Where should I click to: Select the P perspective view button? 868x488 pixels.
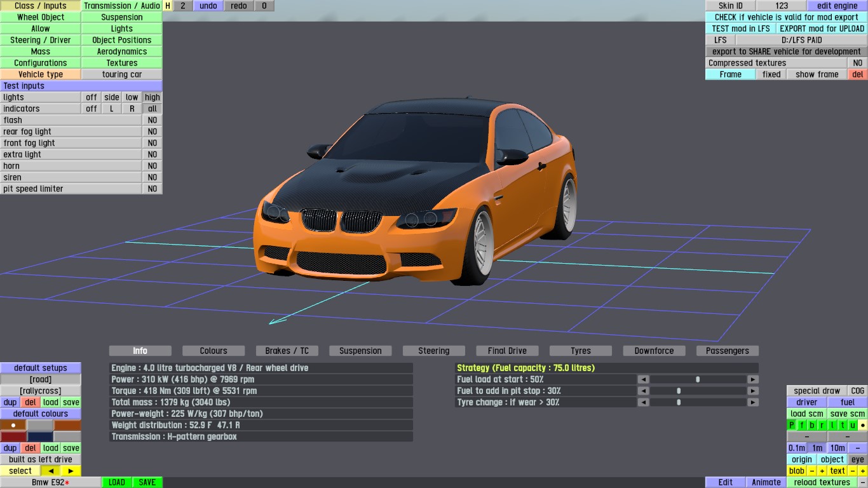tap(792, 425)
